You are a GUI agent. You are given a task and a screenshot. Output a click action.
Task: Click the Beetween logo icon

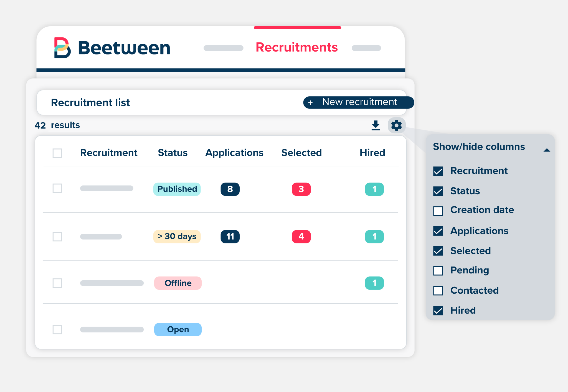point(62,48)
